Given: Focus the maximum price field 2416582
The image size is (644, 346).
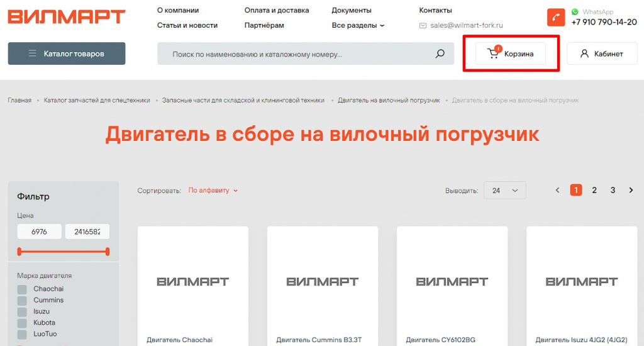Looking at the screenshot, I should coord(87,232).
